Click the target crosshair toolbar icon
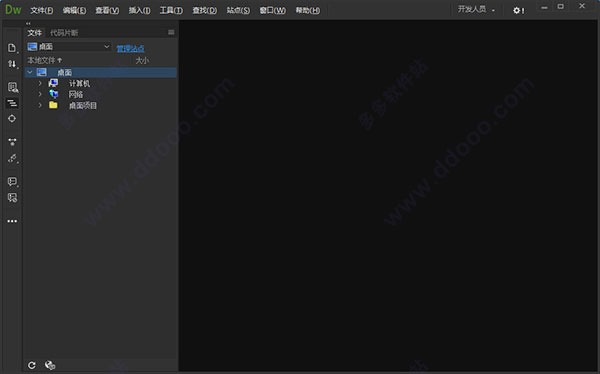This screenshot has height=374, width=600. tap(12, 119)
